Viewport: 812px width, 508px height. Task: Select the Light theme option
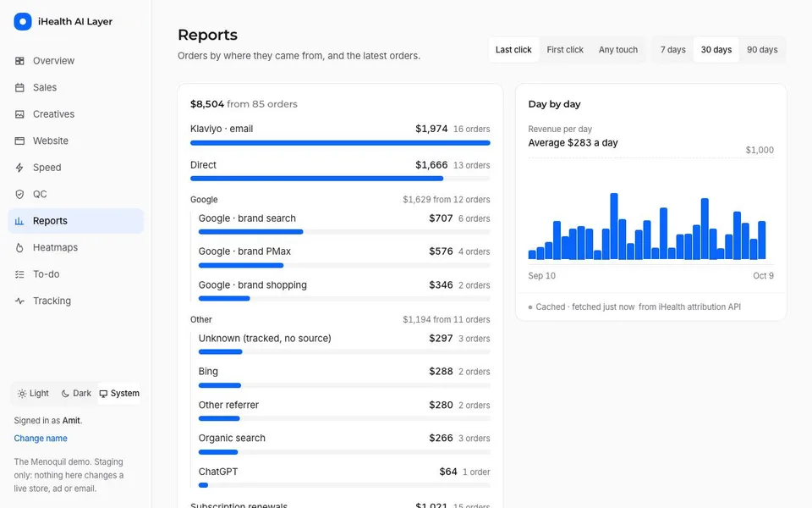(33, 394)
